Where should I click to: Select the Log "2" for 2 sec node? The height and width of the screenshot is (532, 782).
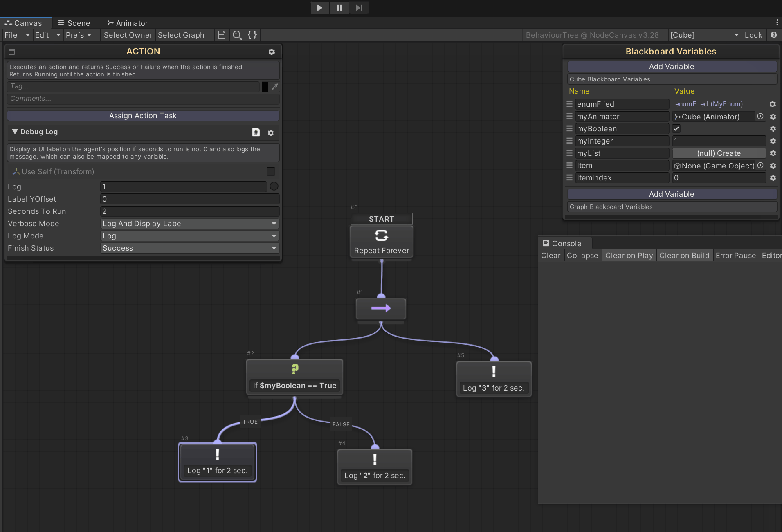click(x=374, y=467)
